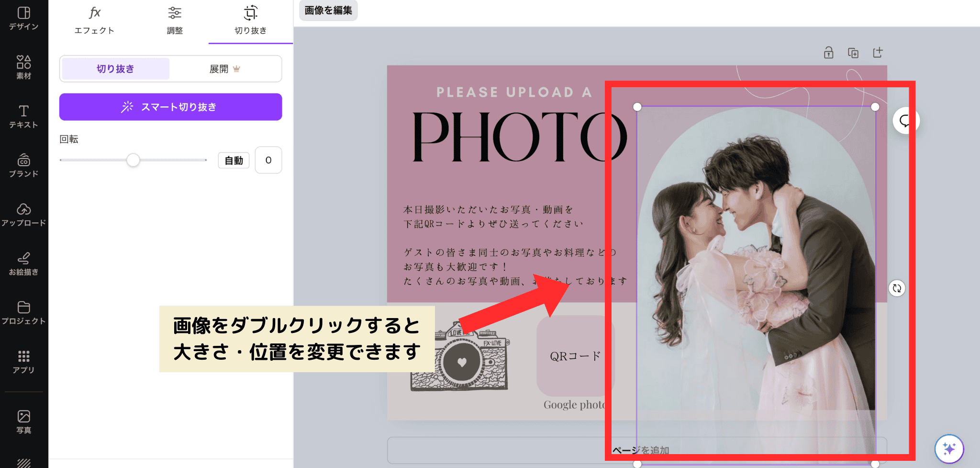Select the お絵描き (Draw) tool
The image size is (980, 468).
pos(23,264)
